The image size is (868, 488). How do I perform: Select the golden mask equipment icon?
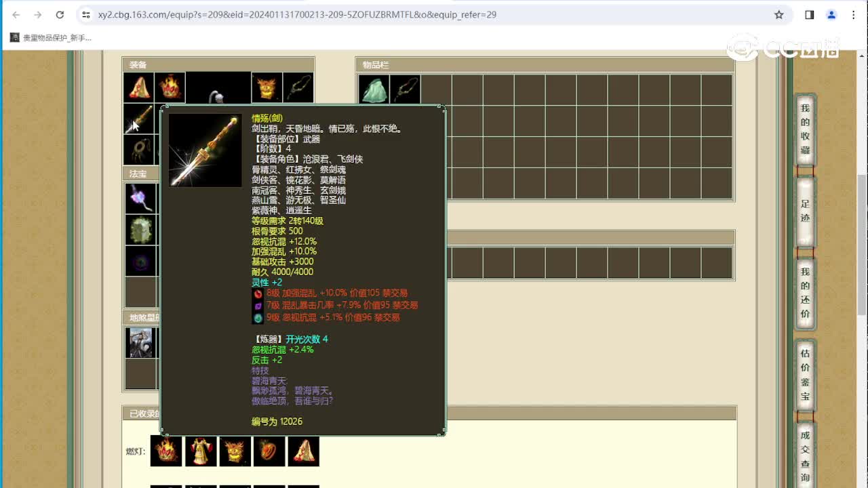(x=267, y=87)
